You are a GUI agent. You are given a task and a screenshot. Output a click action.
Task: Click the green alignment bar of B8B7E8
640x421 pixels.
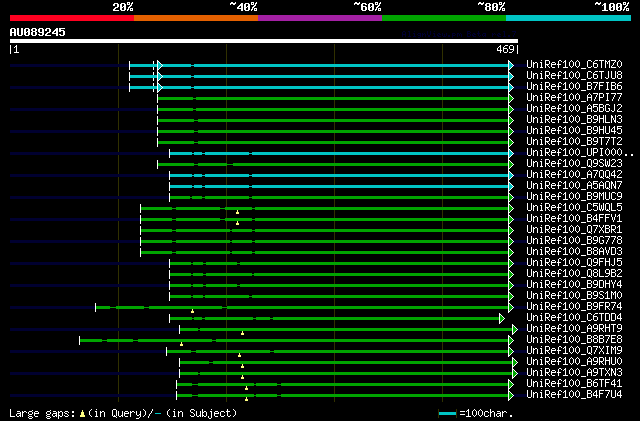[x=294, y=341]
